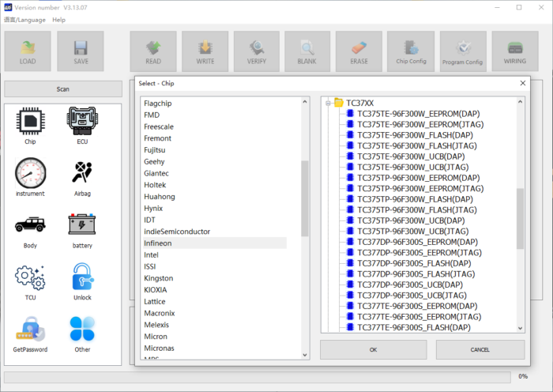553x392 pixels.
Task: Select Kingston manufacturer
Action: 158,278
